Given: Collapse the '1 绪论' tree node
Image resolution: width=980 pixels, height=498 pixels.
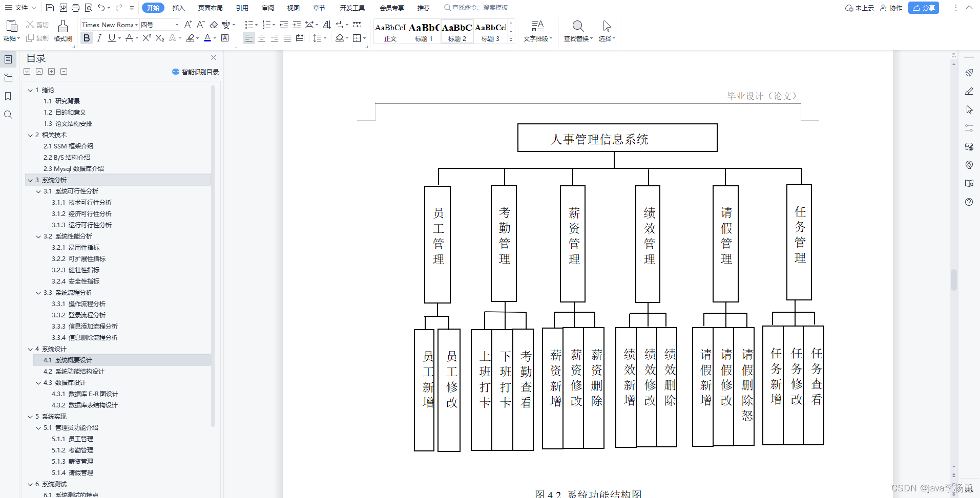Looking at the screenshot, I should click(x=30, y=90).
